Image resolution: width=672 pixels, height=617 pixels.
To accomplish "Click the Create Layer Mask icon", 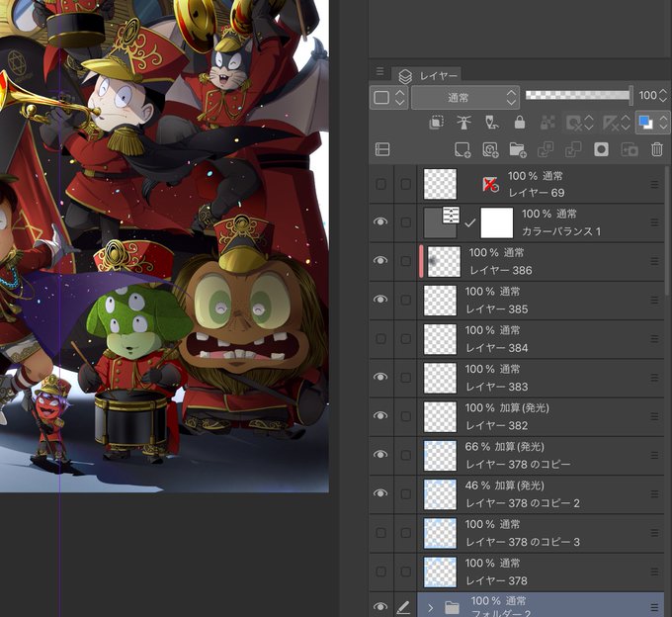I will coord(601,149).
